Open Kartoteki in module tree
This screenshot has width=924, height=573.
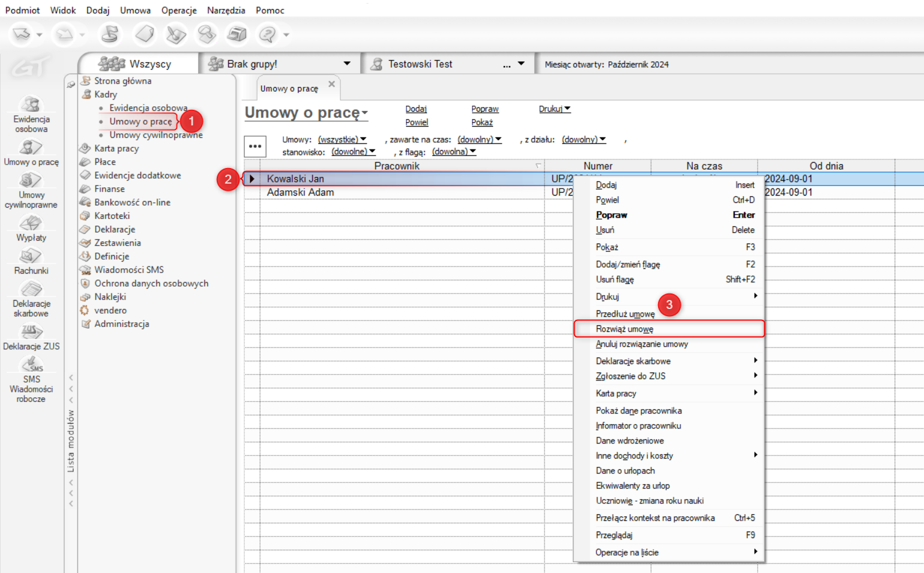112,215
